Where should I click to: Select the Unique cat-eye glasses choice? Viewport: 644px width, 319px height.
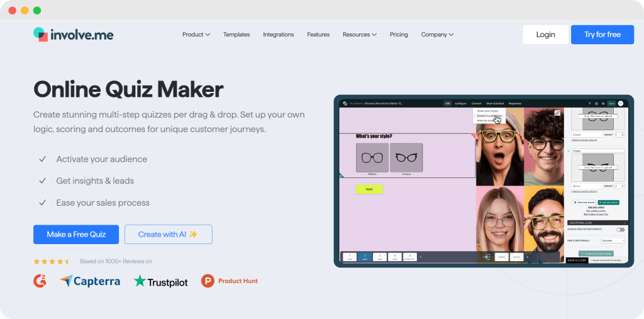click(x=406, y=158)
